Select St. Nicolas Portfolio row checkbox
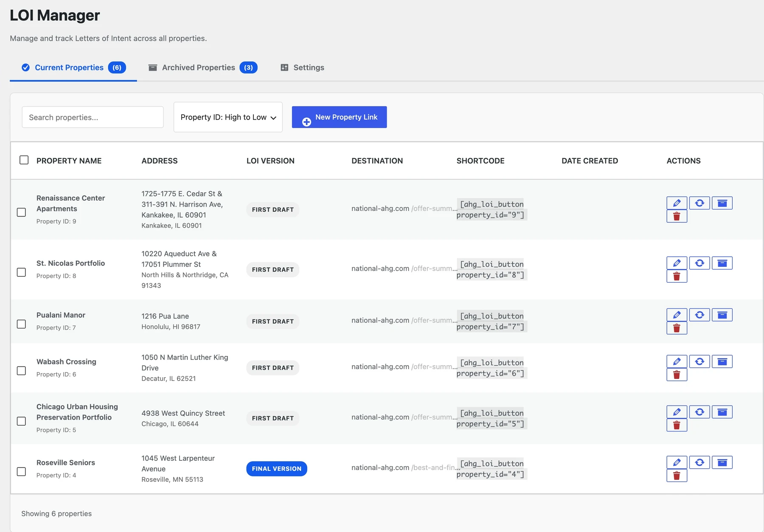764x532 pixels. (x=21, y=272)
